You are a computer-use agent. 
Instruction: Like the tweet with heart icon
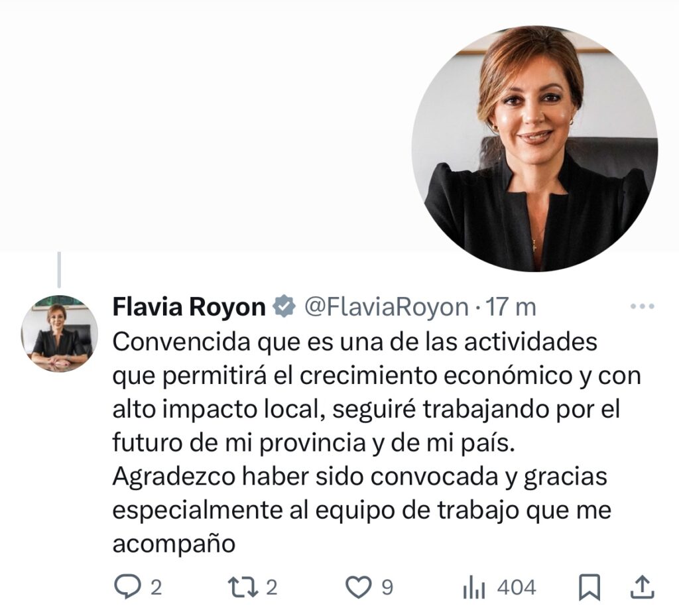tap(359, 588)
